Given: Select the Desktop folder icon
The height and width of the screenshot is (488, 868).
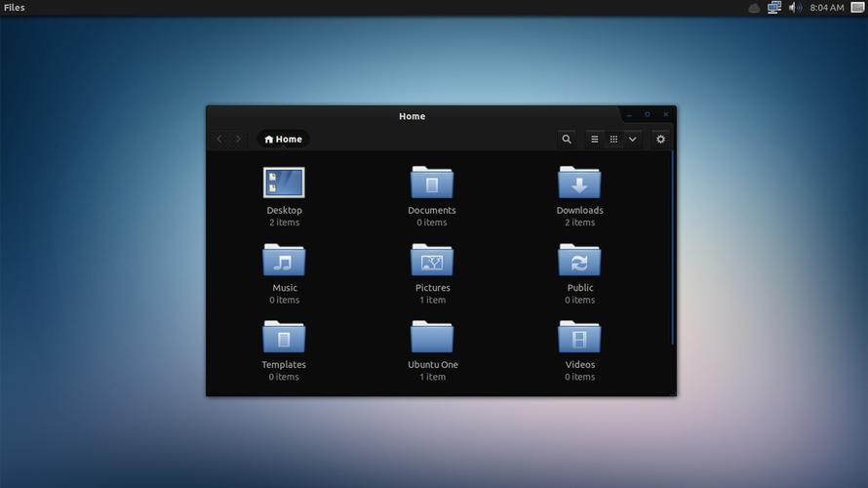Looking at the screenshot, I should tap(284, 183).
